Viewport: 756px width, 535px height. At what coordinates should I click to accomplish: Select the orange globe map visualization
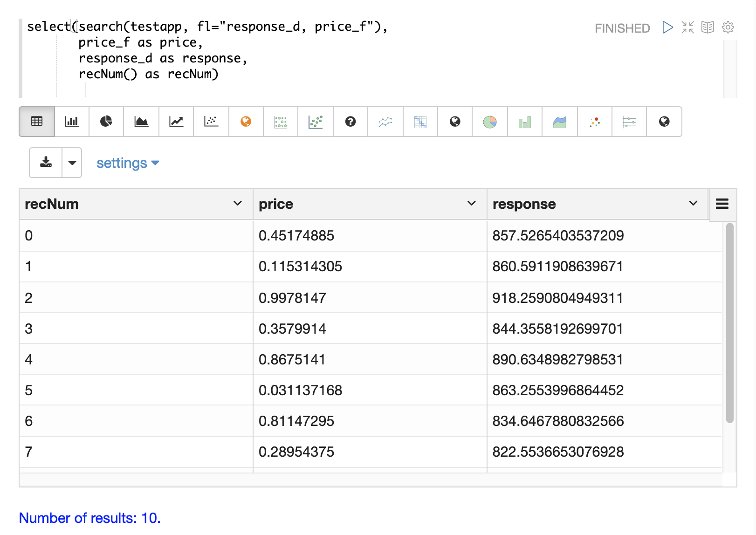pos(246,122)
